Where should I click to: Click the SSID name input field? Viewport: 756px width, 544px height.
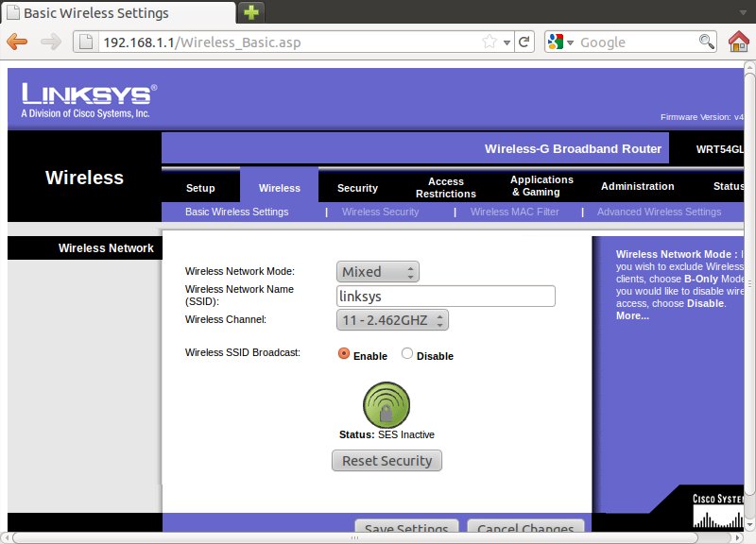(445, 296)
